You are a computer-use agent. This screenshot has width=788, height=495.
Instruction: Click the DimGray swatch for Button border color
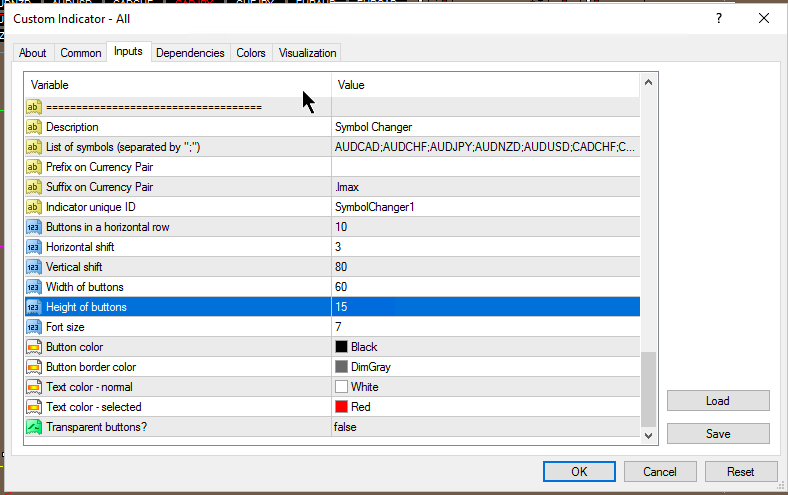tap(341, 367)
